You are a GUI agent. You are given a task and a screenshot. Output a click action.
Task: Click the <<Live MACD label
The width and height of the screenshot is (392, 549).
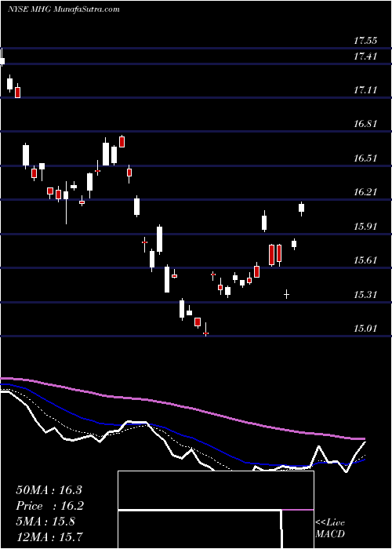[330, 529]
